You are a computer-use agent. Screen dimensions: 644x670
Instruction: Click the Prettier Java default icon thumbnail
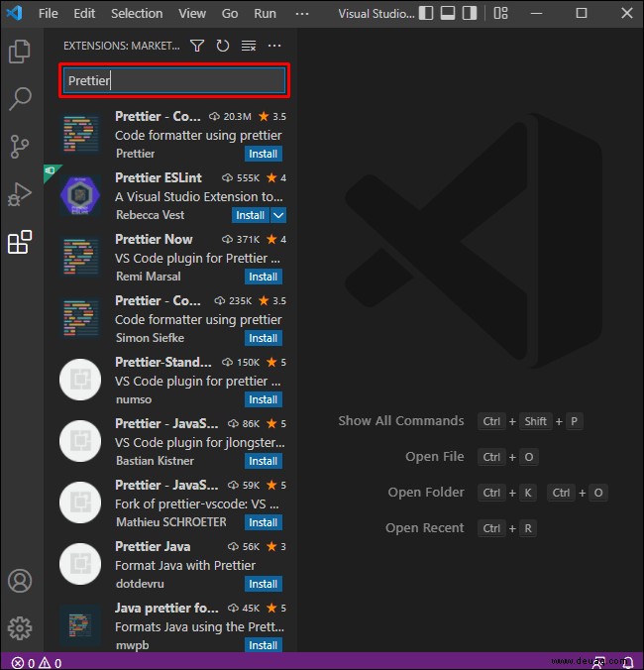coord(80,564)
